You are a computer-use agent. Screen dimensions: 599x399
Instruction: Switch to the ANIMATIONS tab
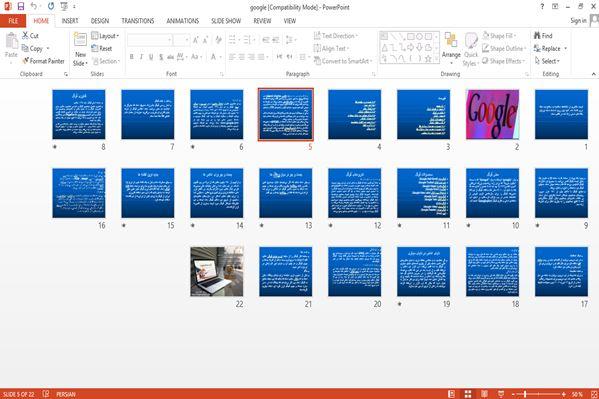183,21
